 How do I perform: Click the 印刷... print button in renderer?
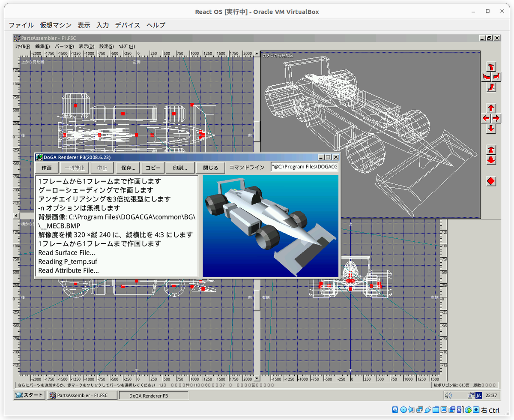(x=180, y=168)
